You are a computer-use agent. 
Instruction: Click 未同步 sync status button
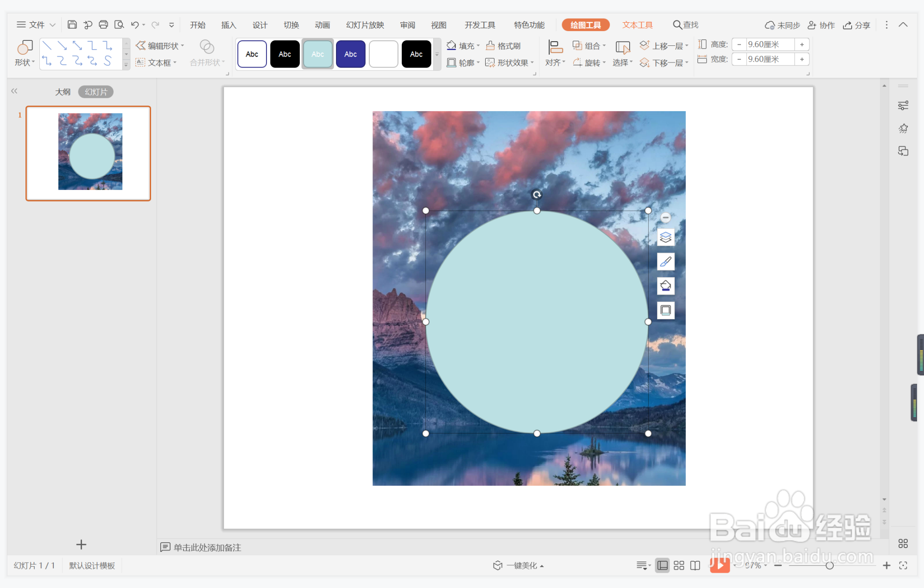[782, 25]
